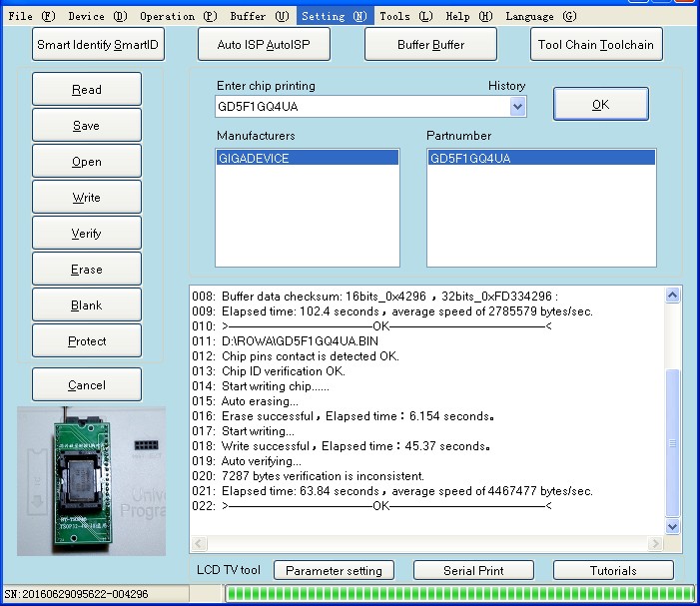Screen dimensions: 700x606
Task: Open the Tool Chain panel
Action: (596, 45)
